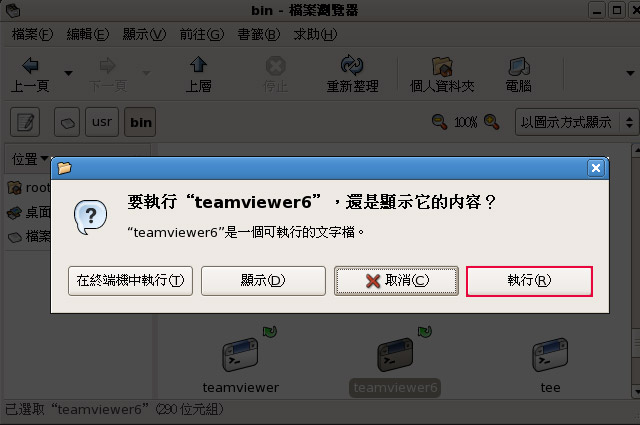This screenshot has width=640, height=425.
Task: Select the bin path button
Action: click(140, 122)
